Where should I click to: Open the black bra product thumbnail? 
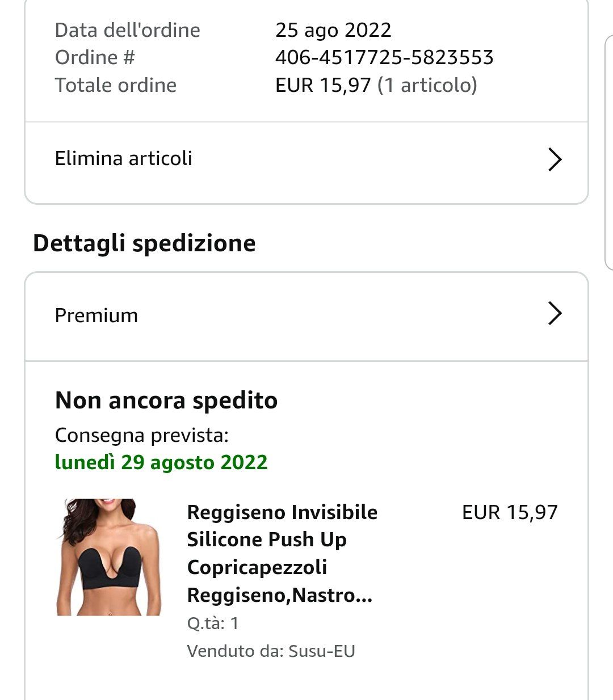click(108, 557)
